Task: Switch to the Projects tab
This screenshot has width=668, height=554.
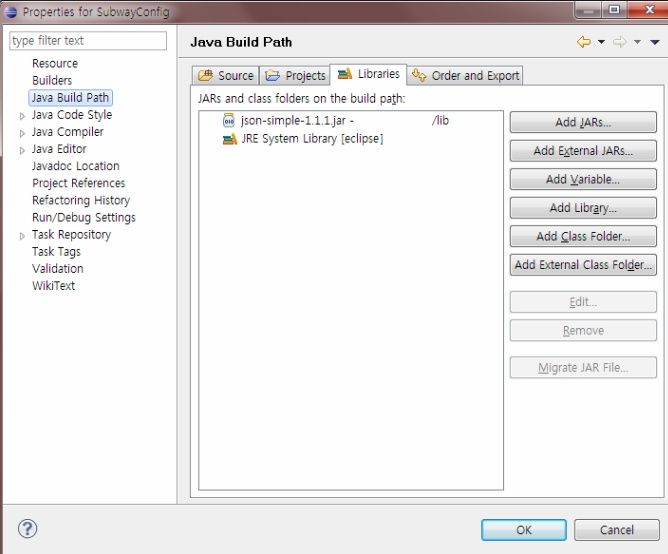Action: [x=295, y=76]
